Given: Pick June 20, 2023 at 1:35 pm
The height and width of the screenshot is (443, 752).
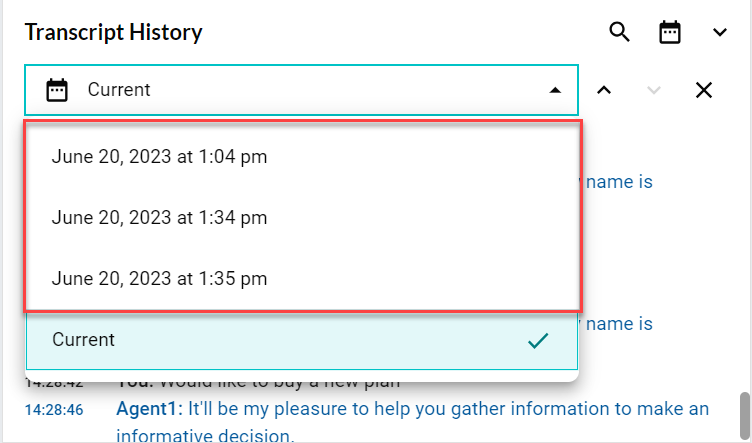Looking at the screenshot, I should tap(160, 278).
